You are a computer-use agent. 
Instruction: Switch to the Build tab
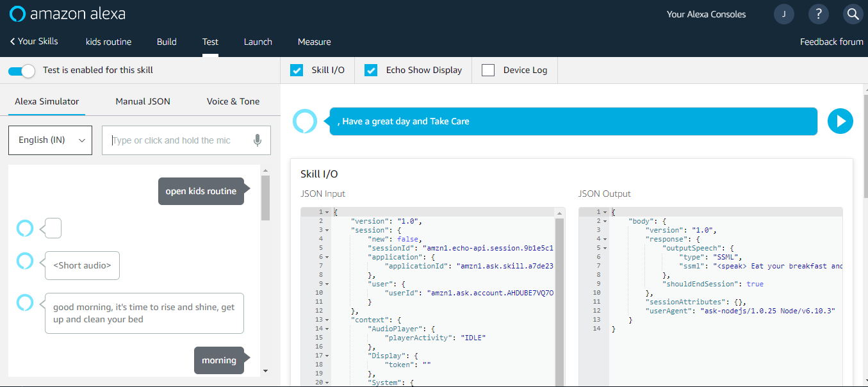coord(167,42)
